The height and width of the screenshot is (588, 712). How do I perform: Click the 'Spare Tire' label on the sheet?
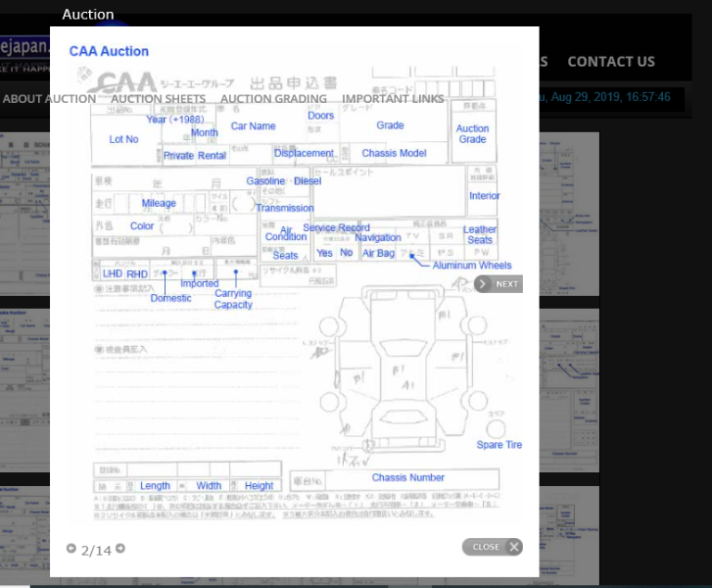[499, 445]
